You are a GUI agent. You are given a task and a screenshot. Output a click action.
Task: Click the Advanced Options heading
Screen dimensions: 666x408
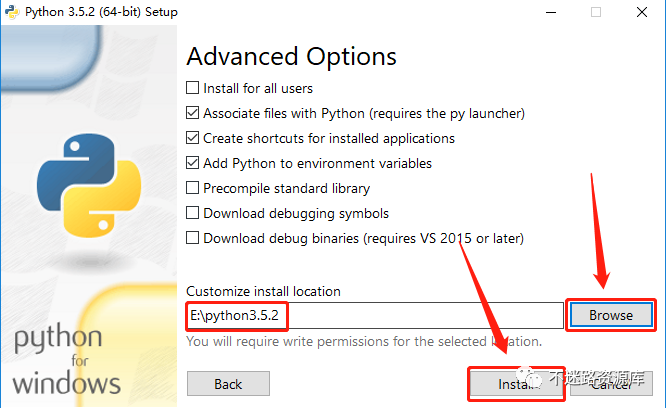tap(291, 56)
